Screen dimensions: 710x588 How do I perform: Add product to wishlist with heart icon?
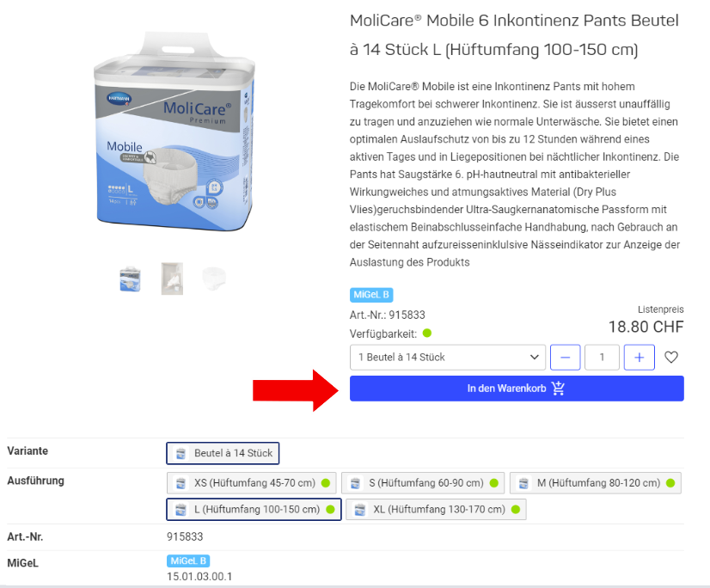pos(671,358)
